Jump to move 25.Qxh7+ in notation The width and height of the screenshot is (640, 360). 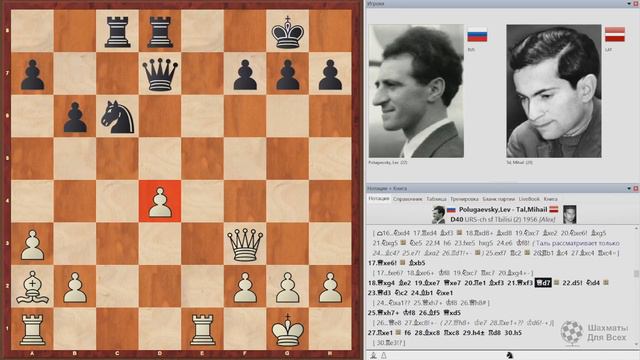[384, 313]
